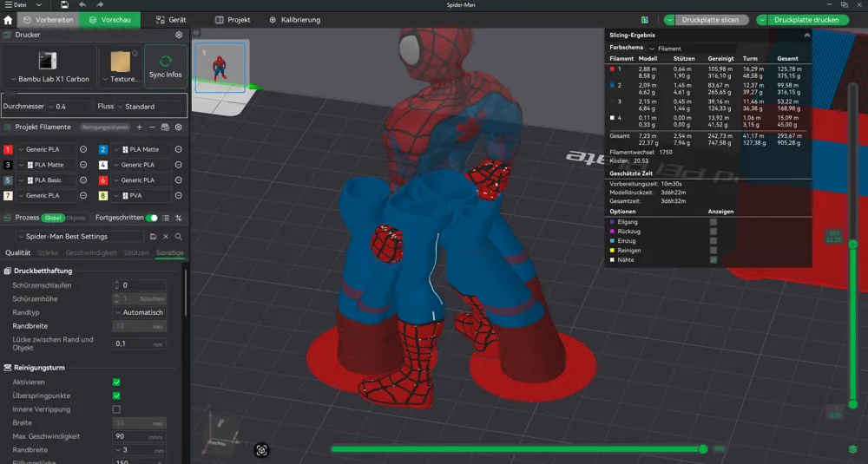
Task: Undo the last action with the back arrow
Action: pyautogui.click(x=82, y=5)
